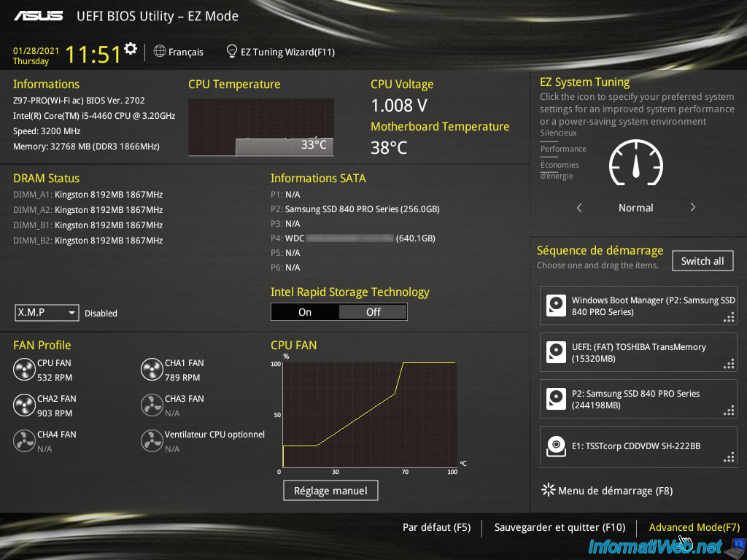Select P2 Samsung SSD 244198MB boot entry

click(x=638, y=399)
